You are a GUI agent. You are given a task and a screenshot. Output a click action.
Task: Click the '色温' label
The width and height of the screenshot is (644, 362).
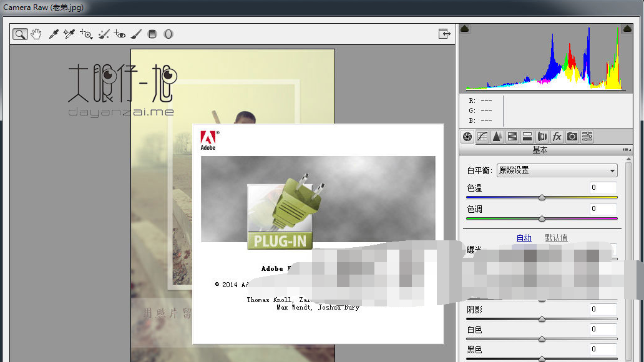point(474,188)
